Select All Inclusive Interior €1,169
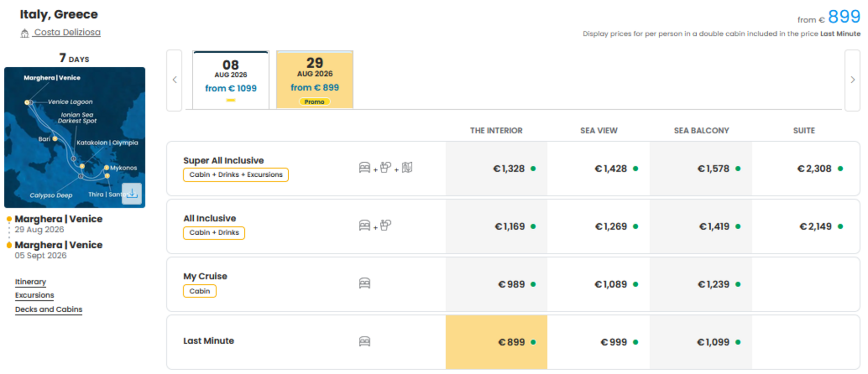Screen dimensions: 868x374 496,226
